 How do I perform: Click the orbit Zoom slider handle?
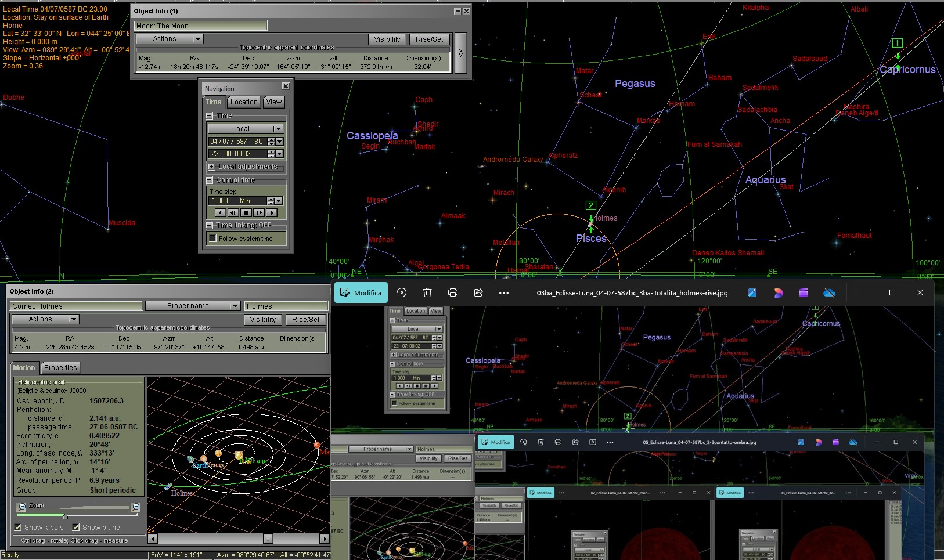65,516
